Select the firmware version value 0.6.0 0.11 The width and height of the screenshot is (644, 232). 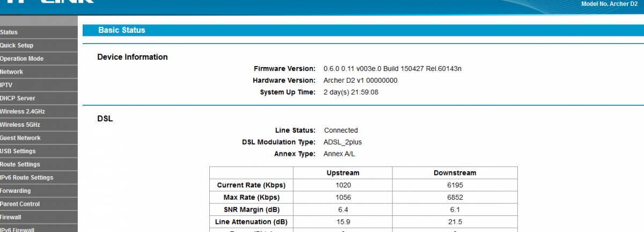393,69
